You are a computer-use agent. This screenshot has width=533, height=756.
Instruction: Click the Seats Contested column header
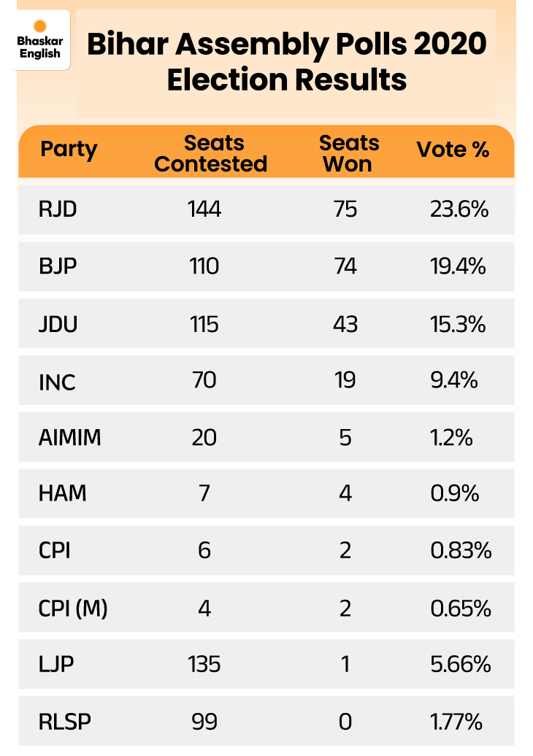pyautogui.click(x=211, y=153)
